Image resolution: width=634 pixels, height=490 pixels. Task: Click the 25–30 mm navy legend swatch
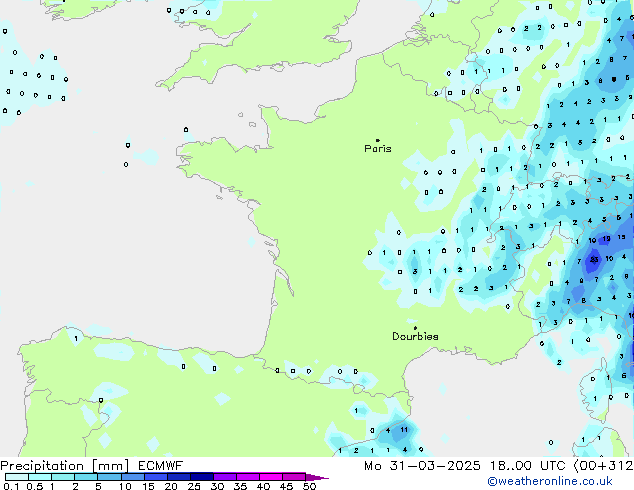coord(201,477)
